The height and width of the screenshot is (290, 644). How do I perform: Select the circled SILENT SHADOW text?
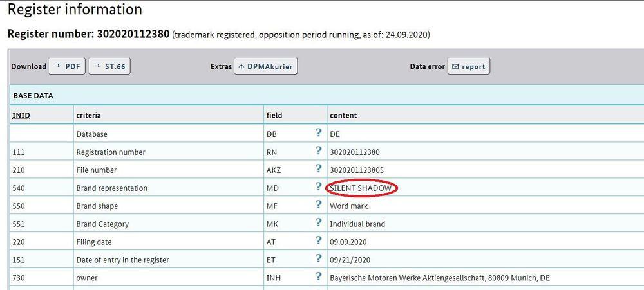pyautogui.click(x=361, y=188)
